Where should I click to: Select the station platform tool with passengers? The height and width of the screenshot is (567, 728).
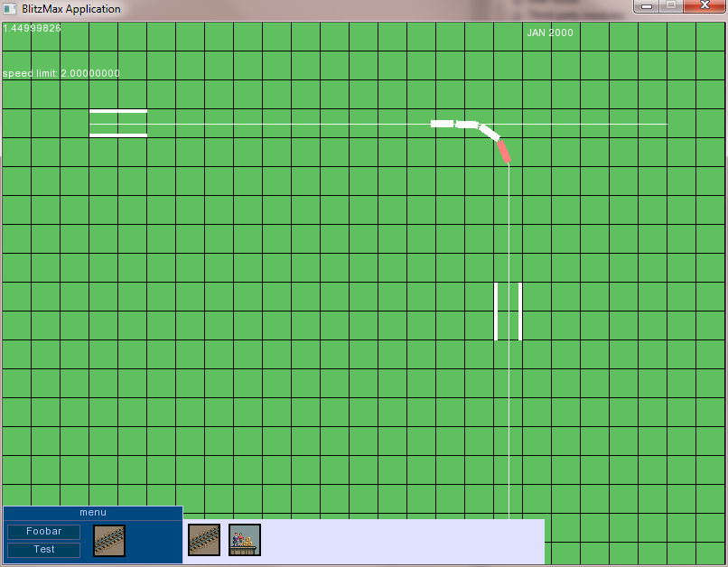245,540
